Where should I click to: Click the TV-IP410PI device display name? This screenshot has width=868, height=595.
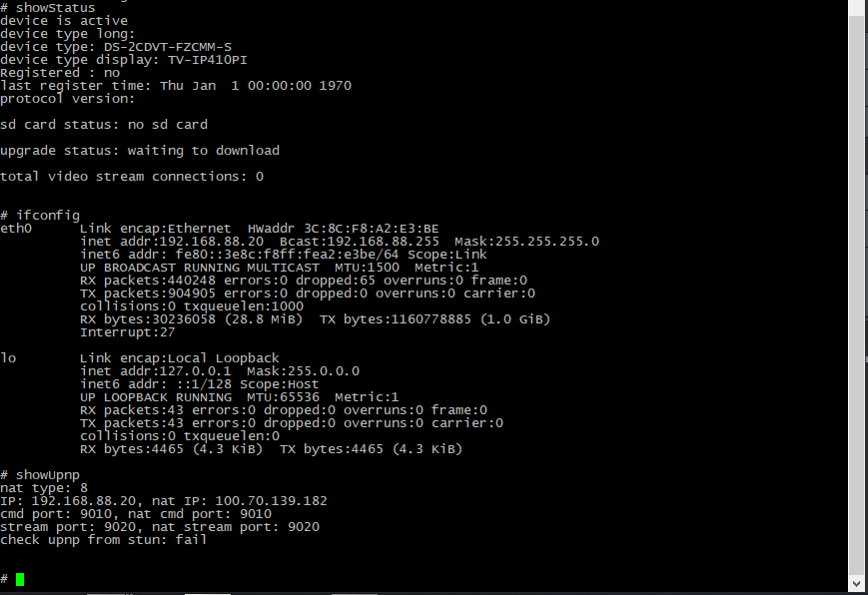click(208, 60)
